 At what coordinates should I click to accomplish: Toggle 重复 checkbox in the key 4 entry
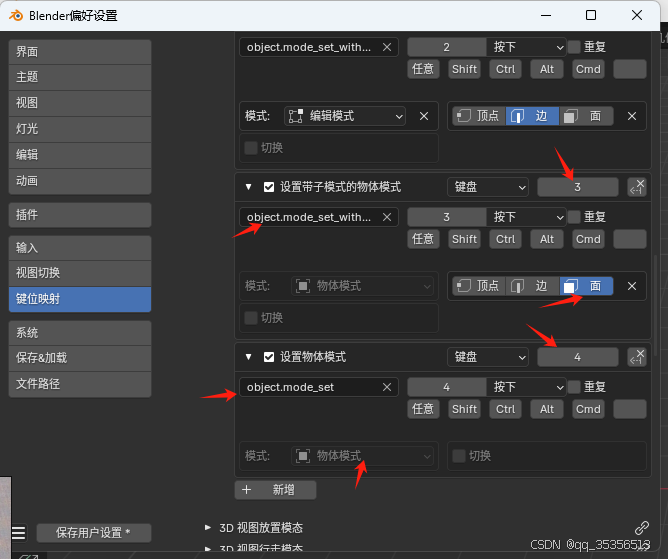coord(574,387)
